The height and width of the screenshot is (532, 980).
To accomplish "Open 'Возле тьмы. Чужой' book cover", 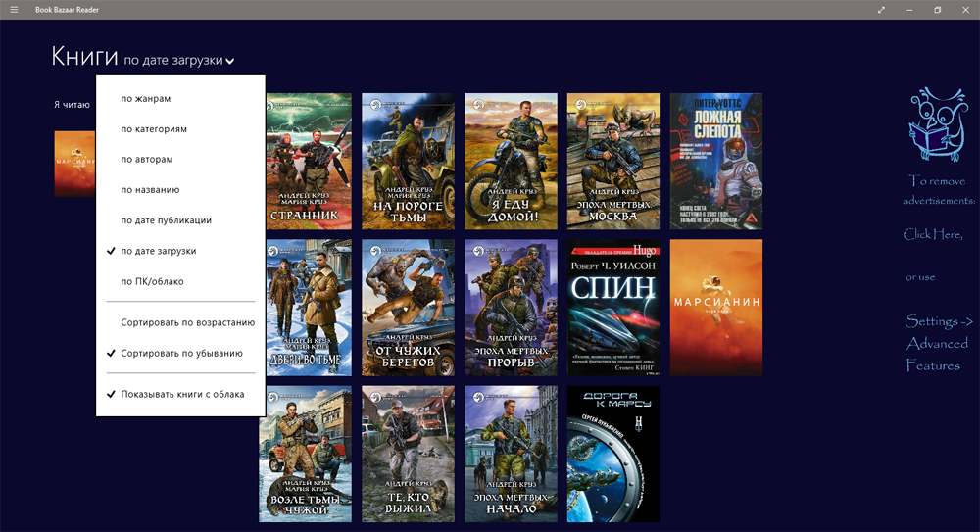I will click(305, 454).
